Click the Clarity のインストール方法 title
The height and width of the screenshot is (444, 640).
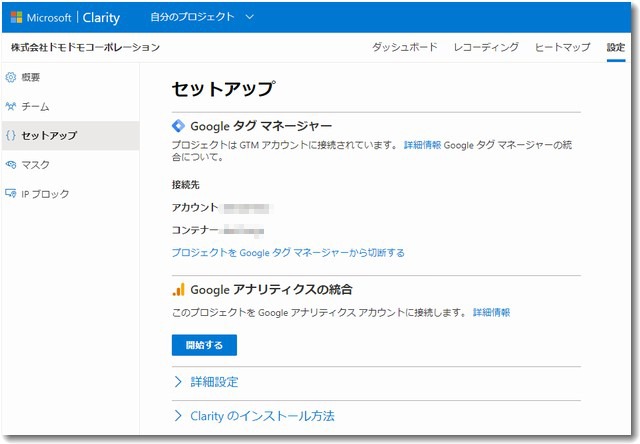(262, 416)
